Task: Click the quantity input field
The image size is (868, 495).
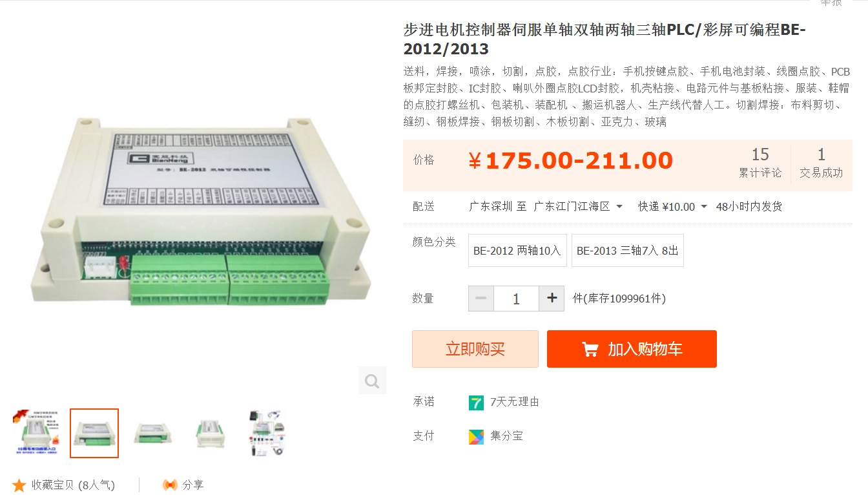Action: tap(516, 299)
